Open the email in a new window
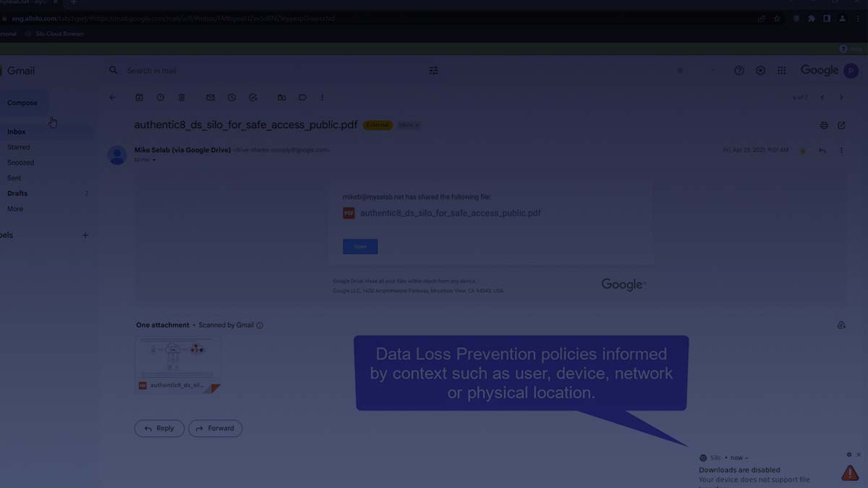868x488 pixels. click(x=841, y=125)
